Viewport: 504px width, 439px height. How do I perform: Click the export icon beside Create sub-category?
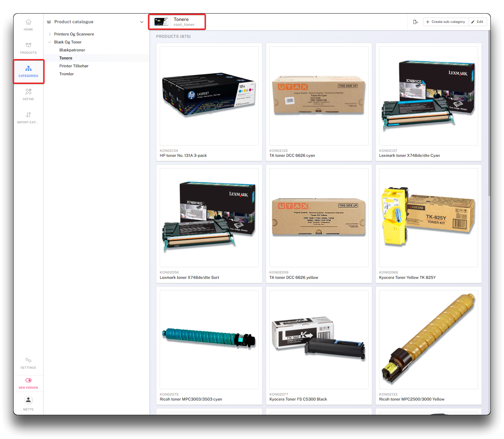[415, 22]
